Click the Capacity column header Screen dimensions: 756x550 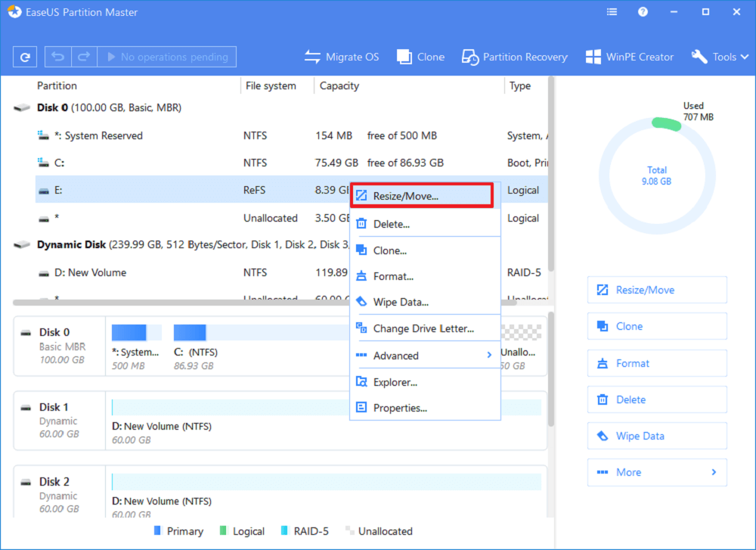339,86
